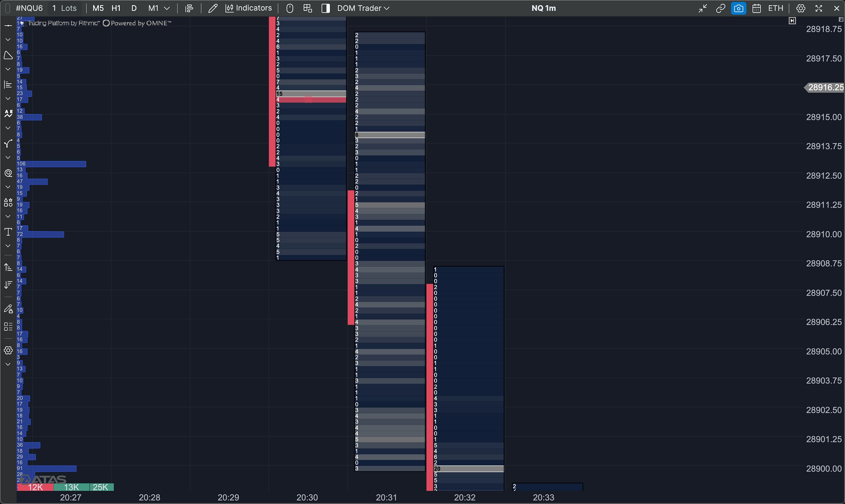Screen dimensions: 845x504
Task: Select the horizontal line drawing tool
Action: tap(8, 26)
